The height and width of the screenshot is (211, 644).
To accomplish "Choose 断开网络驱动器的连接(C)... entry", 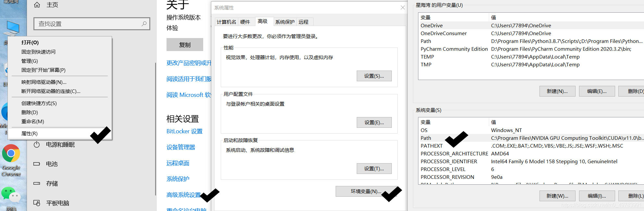I will point(60,91).
